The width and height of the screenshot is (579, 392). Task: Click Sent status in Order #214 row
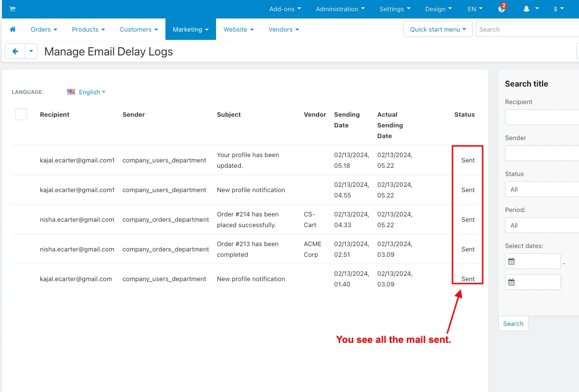pos(468,220)
